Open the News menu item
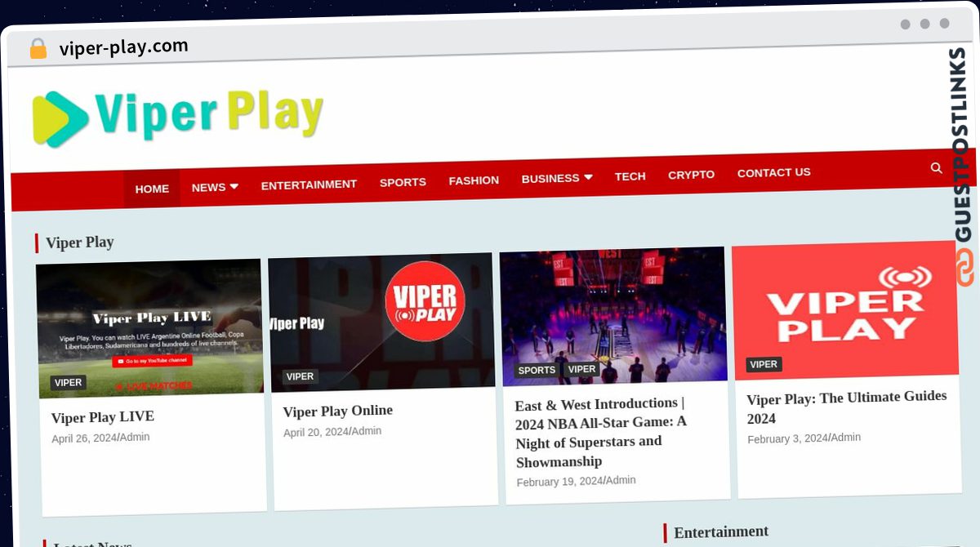Screen dimensions: 980x547 pos(208,187)
